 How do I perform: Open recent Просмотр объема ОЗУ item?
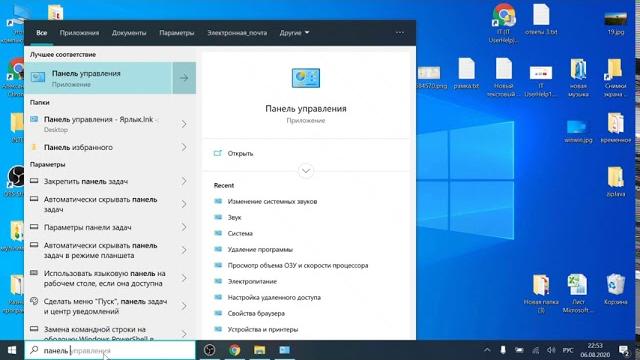point(298,265)
